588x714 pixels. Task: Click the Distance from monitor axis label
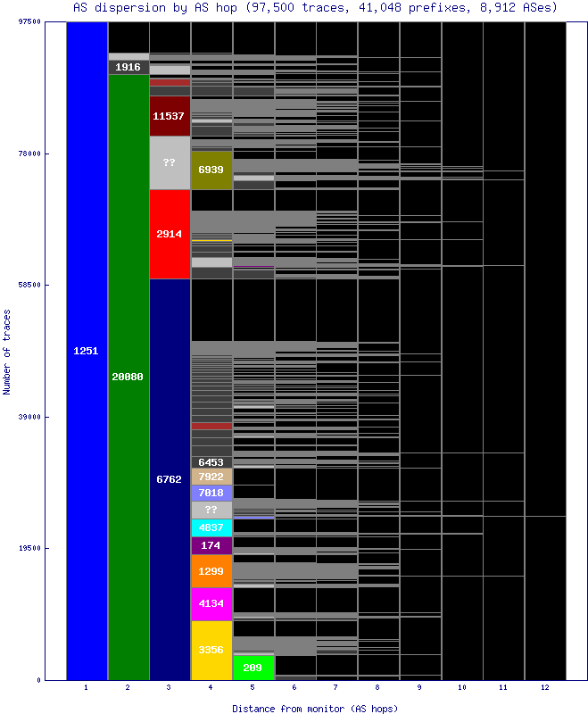click(x=315, y=708)
